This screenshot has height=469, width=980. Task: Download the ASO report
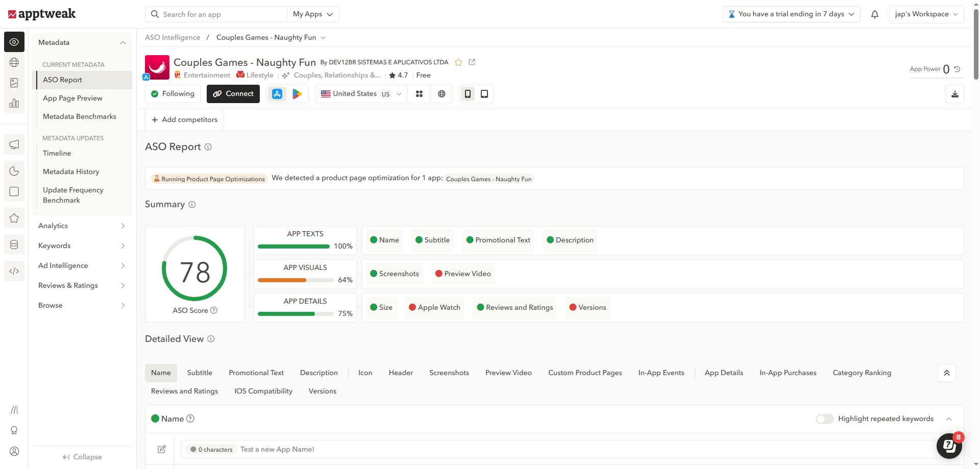click(x=954, y=94)
